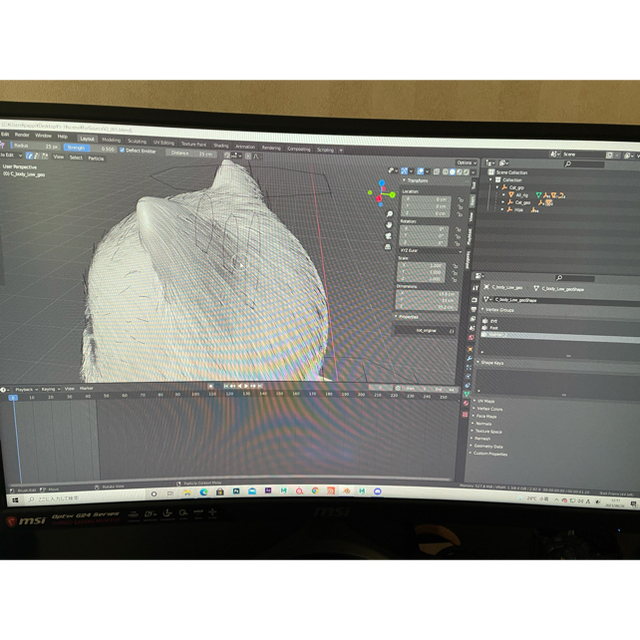This screenshot has width=640, height=640.
Task: Switch to Rendered viewport shading
Action: click(x=466, y=172)
